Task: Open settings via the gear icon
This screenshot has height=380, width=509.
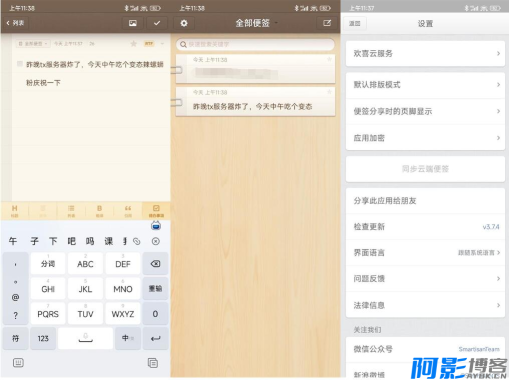Action: coord(184,23)
